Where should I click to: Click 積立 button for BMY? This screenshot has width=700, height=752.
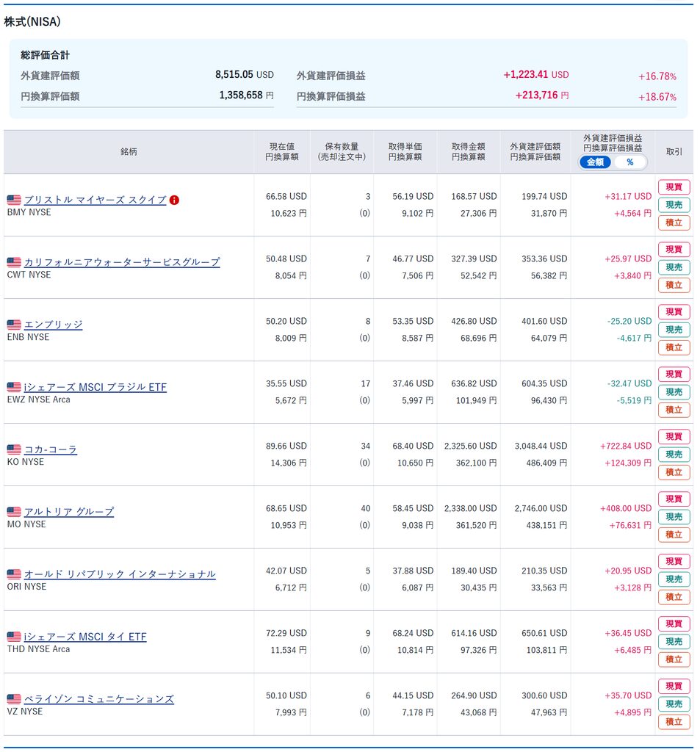[674, 223]
